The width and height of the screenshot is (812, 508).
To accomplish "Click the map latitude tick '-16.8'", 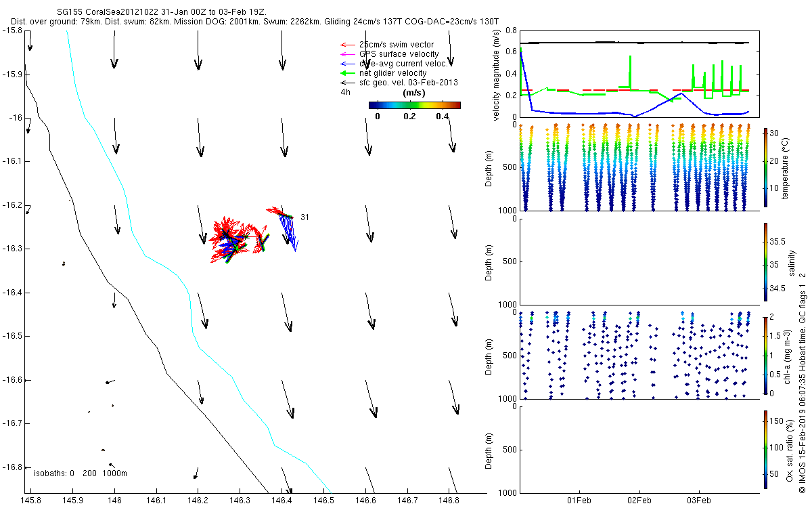I will click(12, 467).
